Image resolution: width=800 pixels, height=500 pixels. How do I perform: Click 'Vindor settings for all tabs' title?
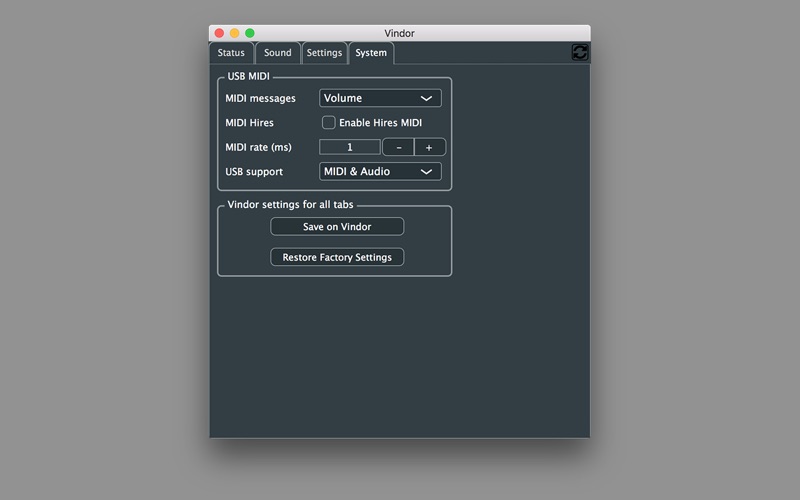click(x=290, y=205)
